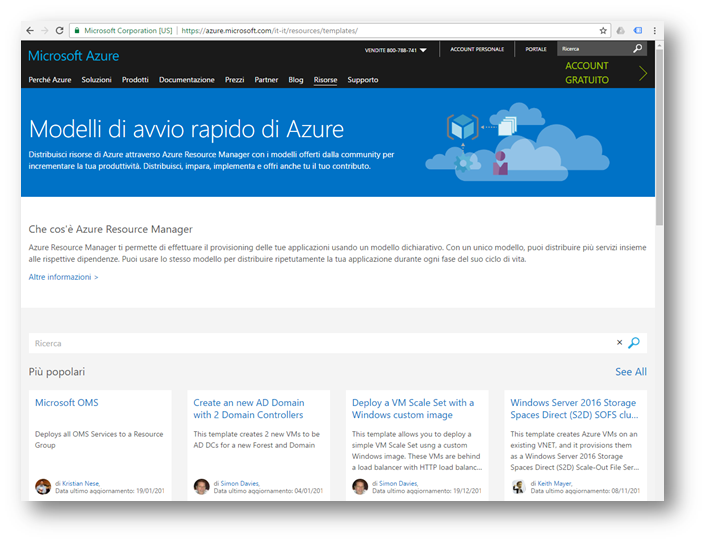The height and width of the screenshot is (543, 706).
Task: Click See All for popular templates
Action: click(631, 371)
